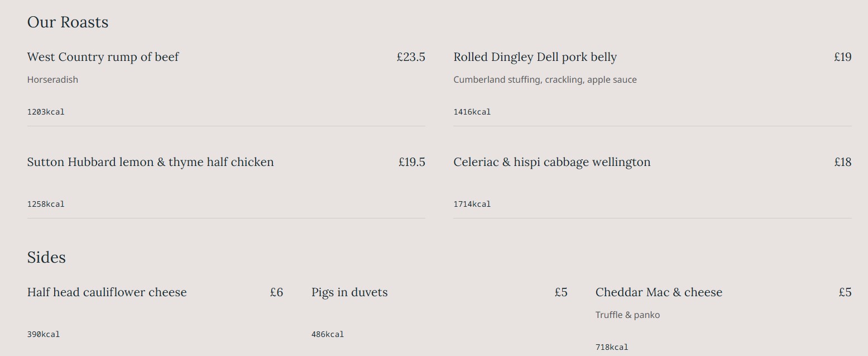Image resolution: width=868 pixels, height=356 pixels.
Task: Select the West Country rump of beef item
Action: (x=103, y=57)
